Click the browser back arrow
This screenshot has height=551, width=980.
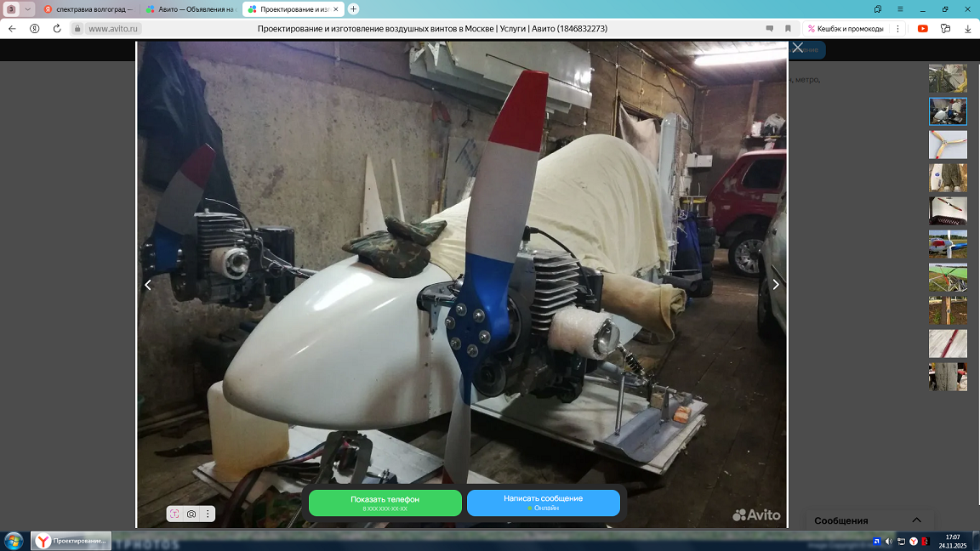click(x=12, y=28)
